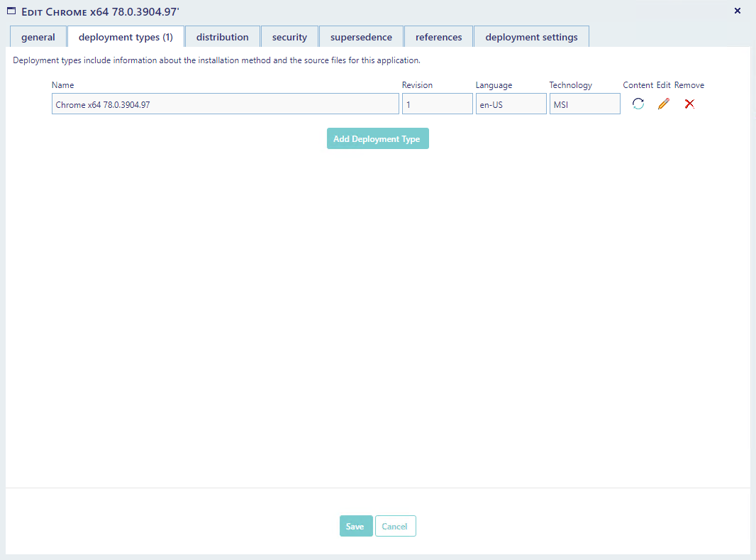Save the application changes

tap(355, 526)
